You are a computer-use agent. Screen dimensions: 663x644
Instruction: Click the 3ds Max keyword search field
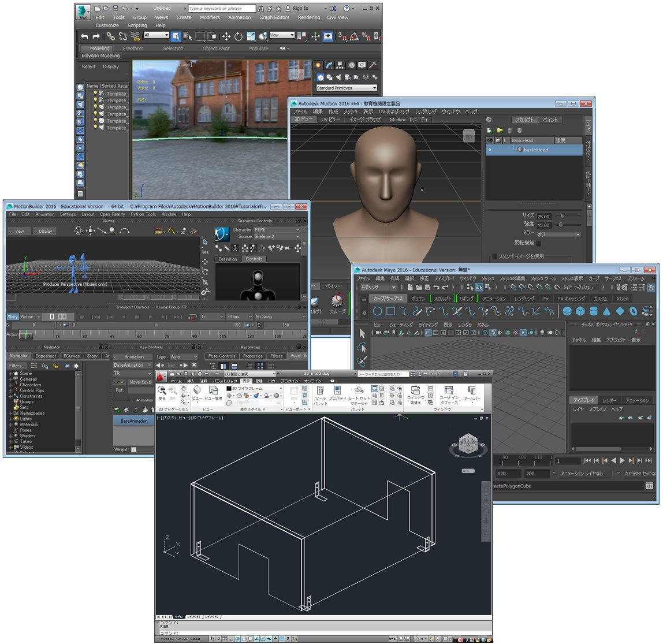222,9
